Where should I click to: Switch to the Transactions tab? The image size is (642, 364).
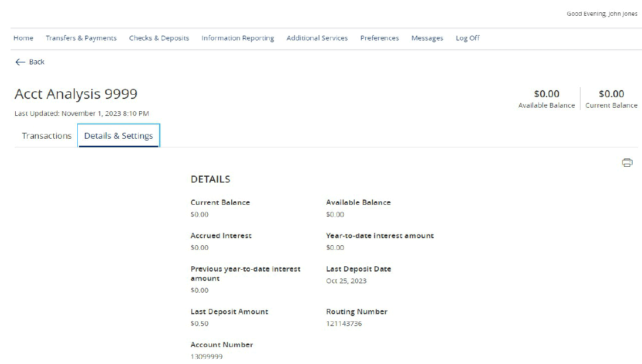click(x=47, y=136)
